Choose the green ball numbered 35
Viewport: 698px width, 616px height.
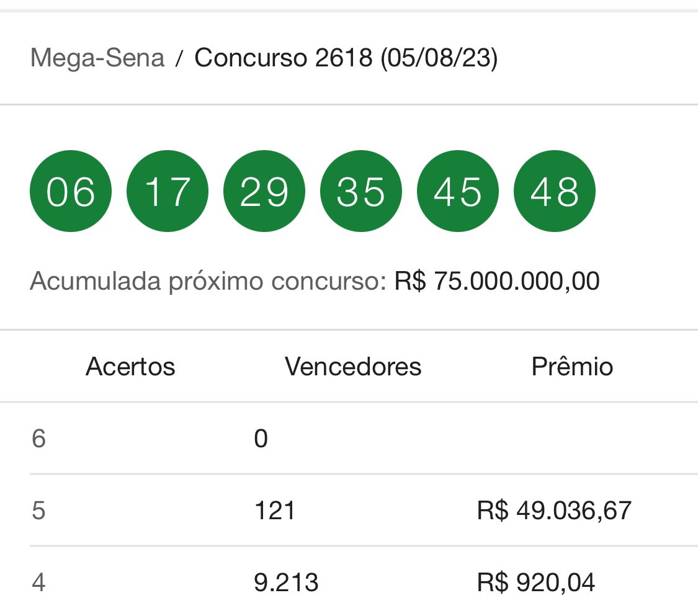coord(361,191)
